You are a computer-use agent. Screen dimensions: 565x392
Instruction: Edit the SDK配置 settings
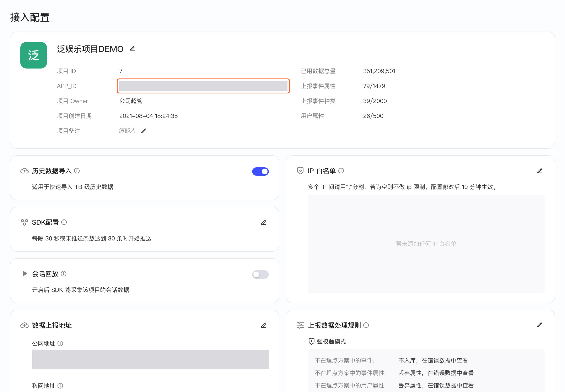[264, 222]
